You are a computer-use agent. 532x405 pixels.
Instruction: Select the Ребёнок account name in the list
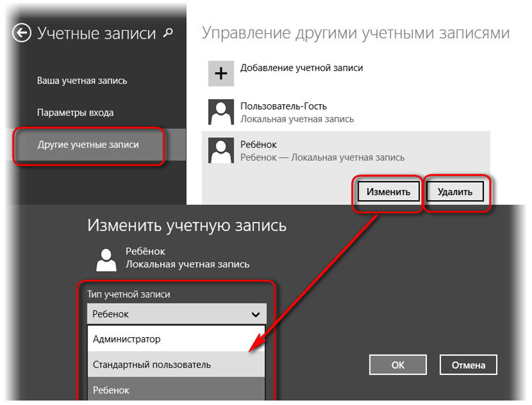point(259,145)
